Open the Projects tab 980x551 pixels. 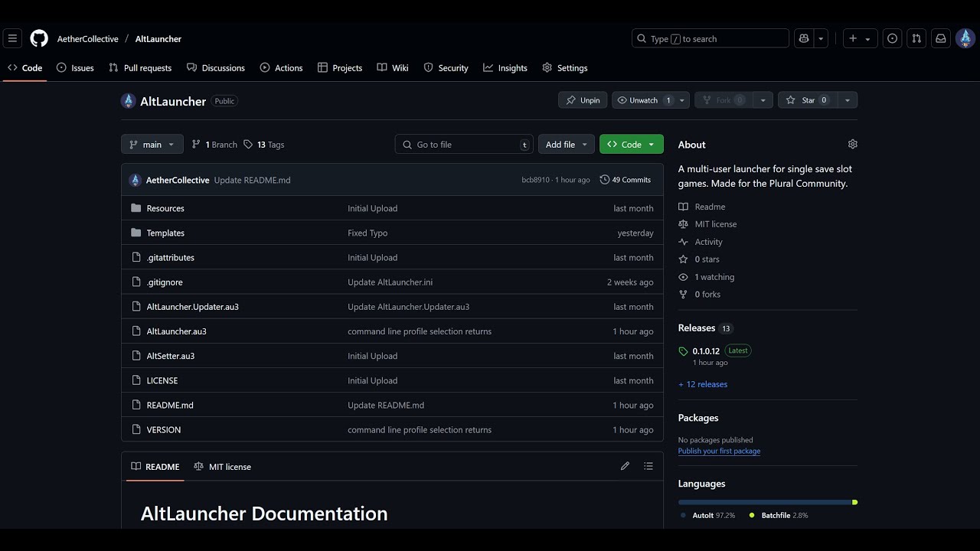(x=340, y=68)
